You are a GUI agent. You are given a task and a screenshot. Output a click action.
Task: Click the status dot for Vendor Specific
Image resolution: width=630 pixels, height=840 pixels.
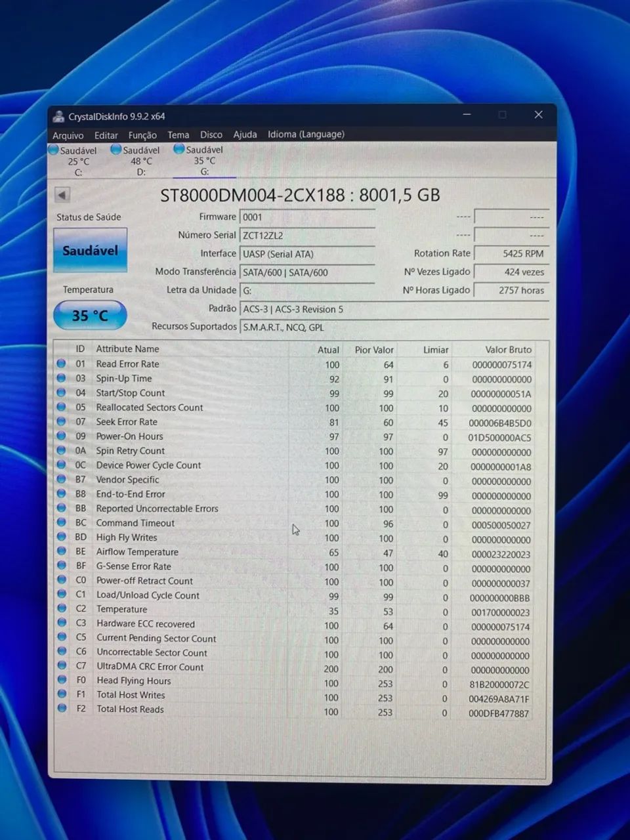click(x=62, y=479)
